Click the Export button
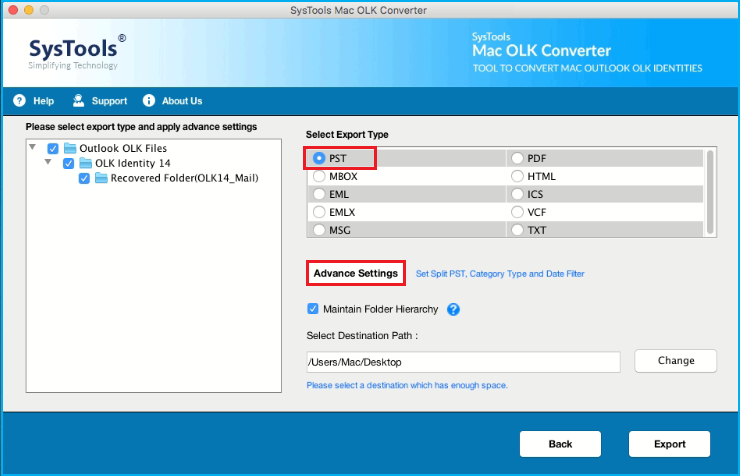The height and width of the screenshot is (476, 740). (669, 444)
